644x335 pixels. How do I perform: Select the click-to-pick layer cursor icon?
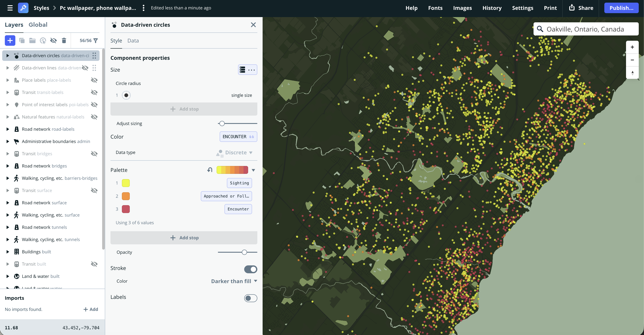pos(43,40)
